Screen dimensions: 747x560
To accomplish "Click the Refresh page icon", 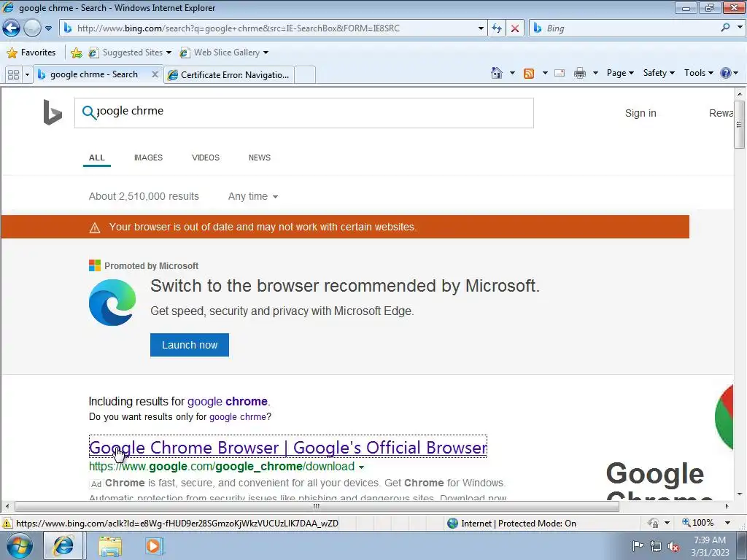I will coord(496,28).
